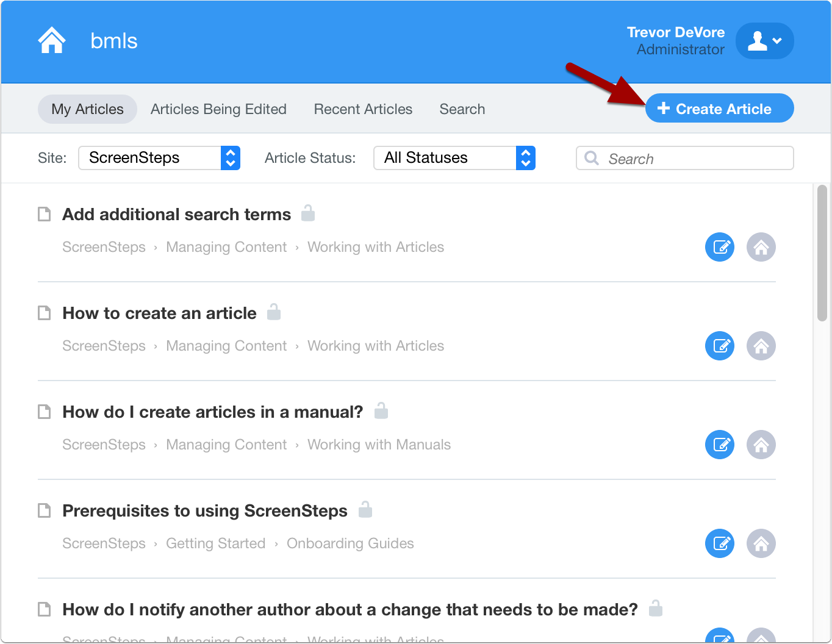Click the home icon for How to create an article
Image resolution: width=832 pixels, height=644 pixels.
tap(761, 346)
